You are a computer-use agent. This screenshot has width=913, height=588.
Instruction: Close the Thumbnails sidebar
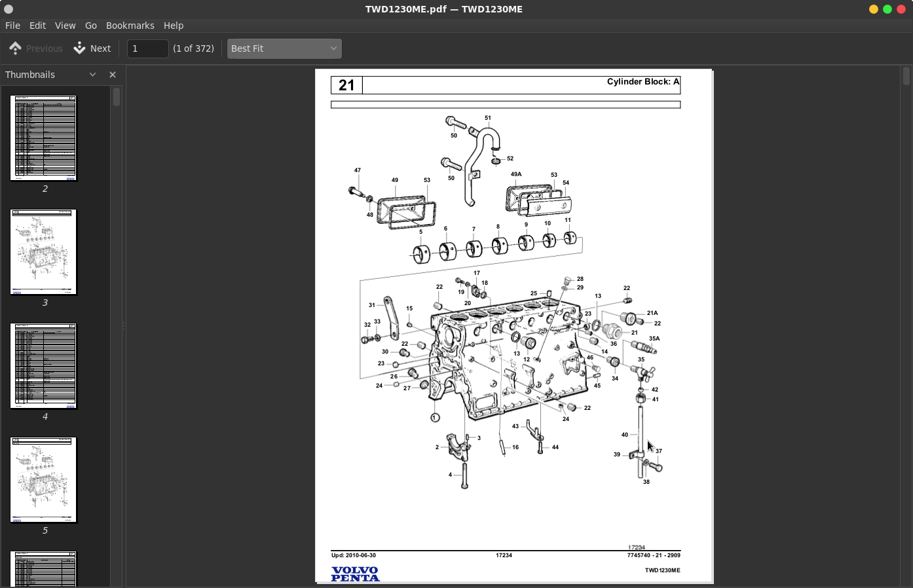(113, 75)
